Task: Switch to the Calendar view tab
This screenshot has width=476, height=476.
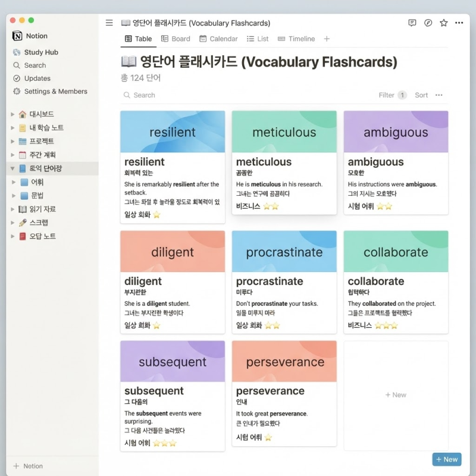Action: (218, 39)
